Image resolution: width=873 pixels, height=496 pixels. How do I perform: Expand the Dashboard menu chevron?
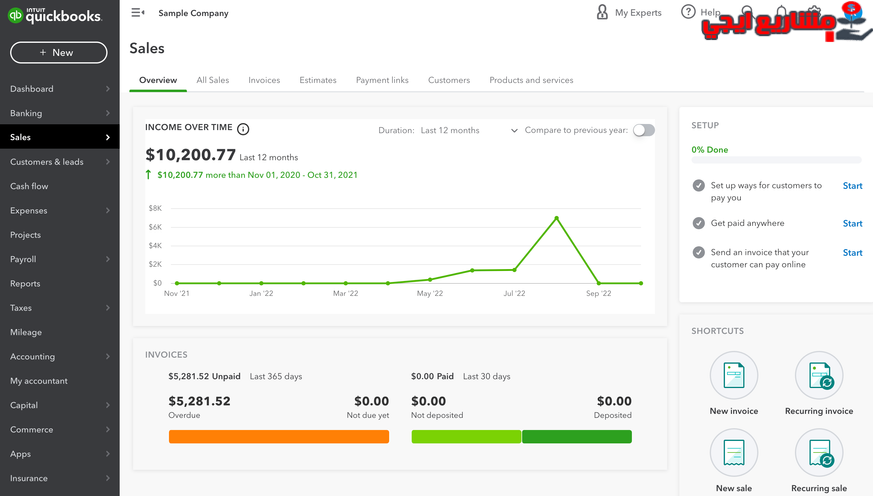pos(107,89)
